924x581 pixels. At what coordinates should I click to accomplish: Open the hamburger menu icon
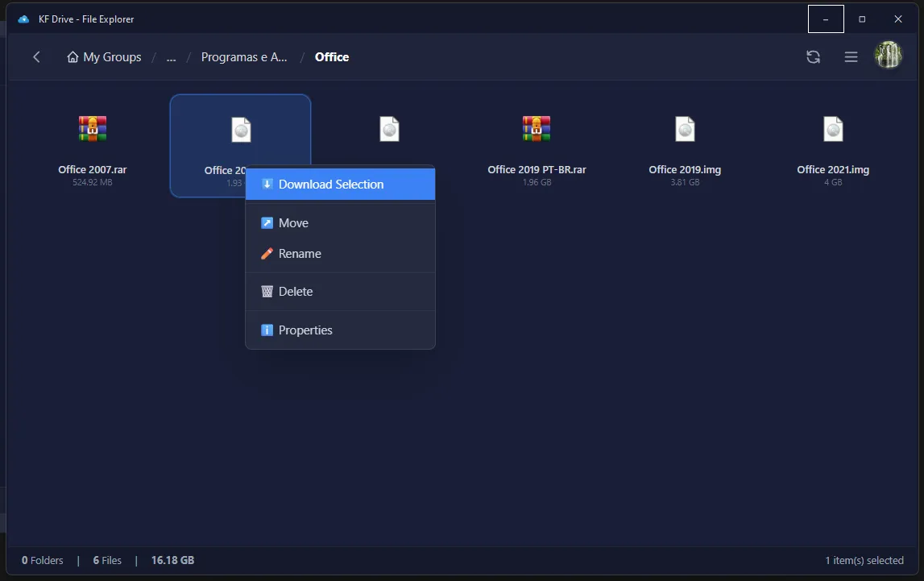coord(851,57)
